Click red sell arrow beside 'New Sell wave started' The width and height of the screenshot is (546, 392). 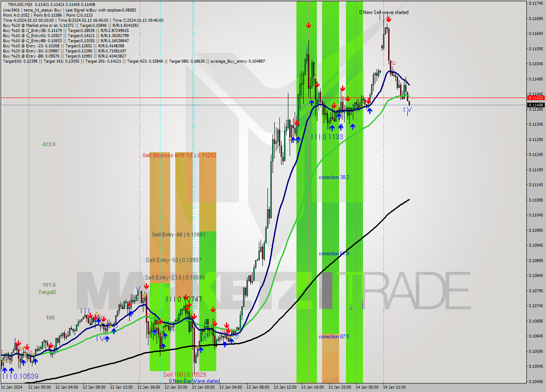(389, 19)
